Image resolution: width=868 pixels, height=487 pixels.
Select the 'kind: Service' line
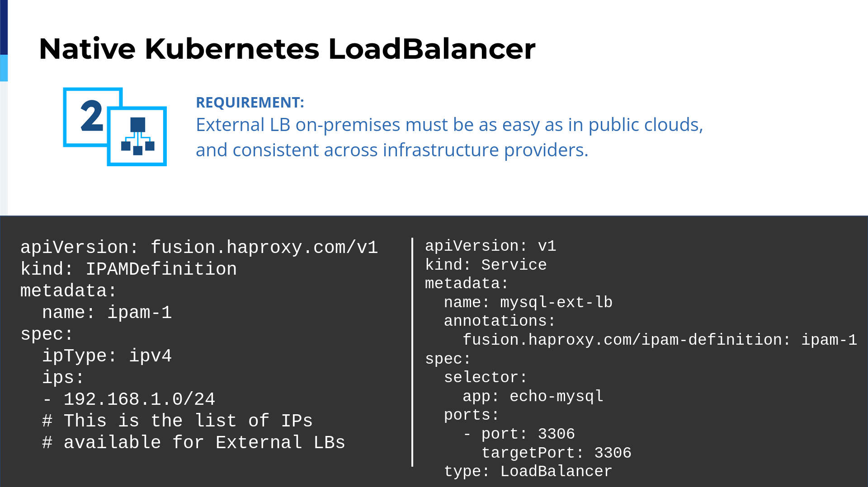[x=486, y=265]
